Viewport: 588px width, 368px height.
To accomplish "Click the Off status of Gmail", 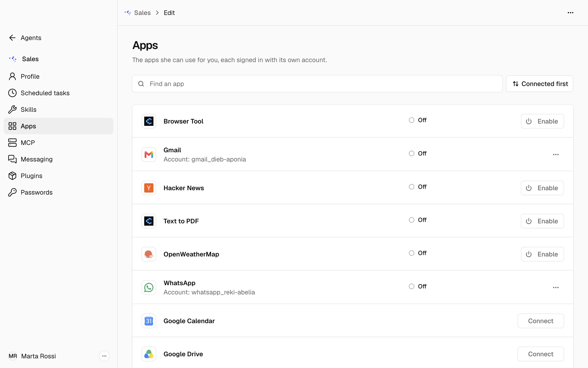I will pyautogui.click(x=418, y=153).
